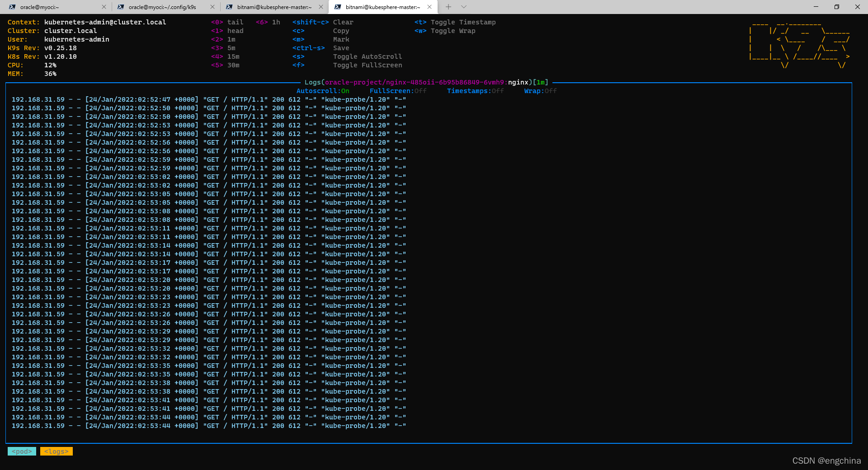Click the <s> Toggle AutoScroll hint
Viewport: 868px width, 470px height.
click(347, 56)
